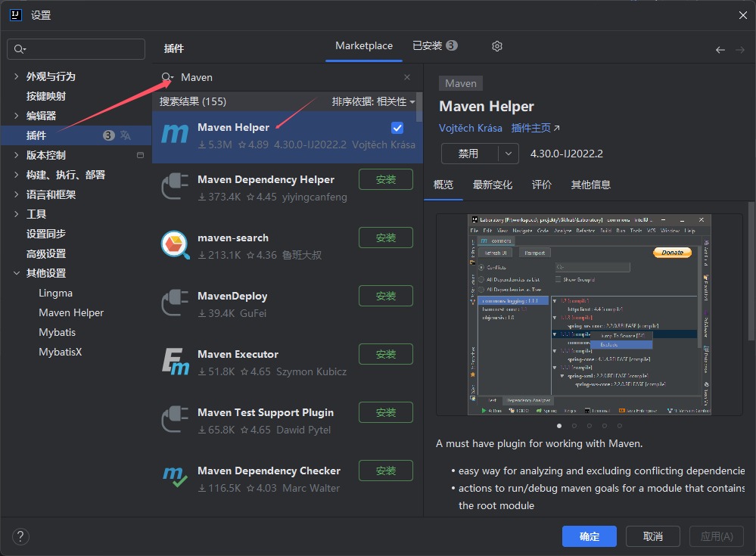Confirm settings with 确定 button
Screen dimensions: 756x556
pos(590,536)
